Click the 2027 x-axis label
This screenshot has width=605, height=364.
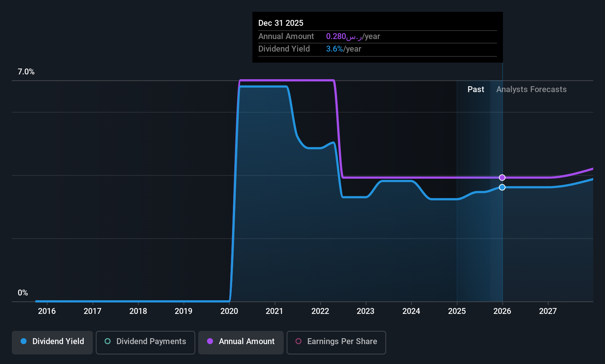click(548, 311)
